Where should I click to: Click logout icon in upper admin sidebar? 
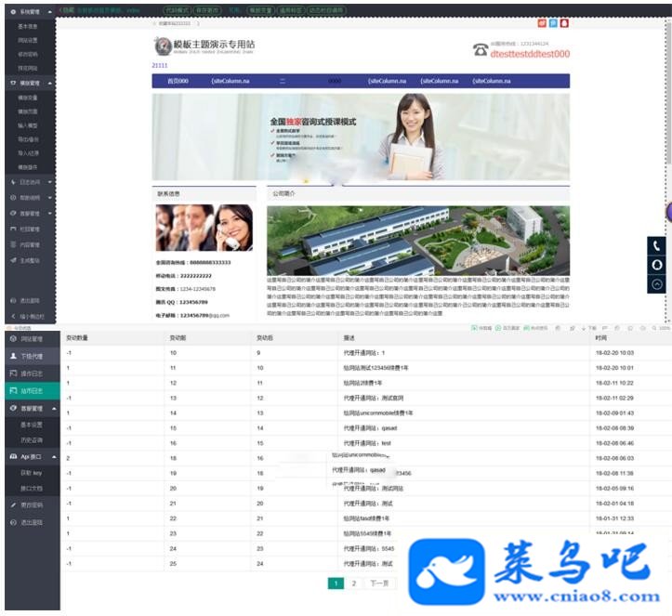click(x=13, y=301)
